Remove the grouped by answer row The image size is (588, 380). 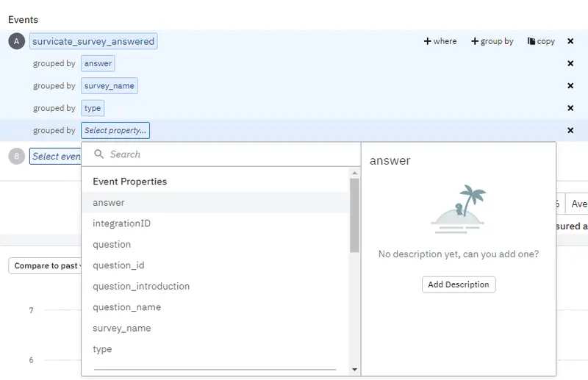tap(570, 63)
